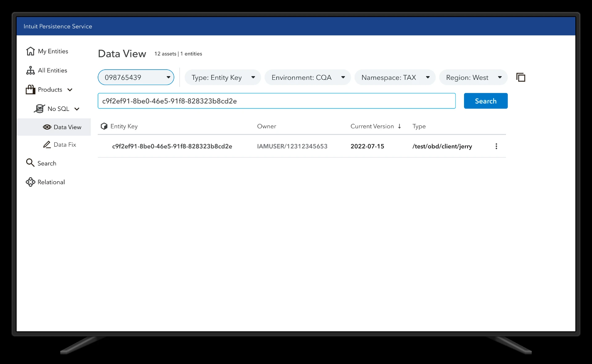Click the Type column header

coord(419,126)
